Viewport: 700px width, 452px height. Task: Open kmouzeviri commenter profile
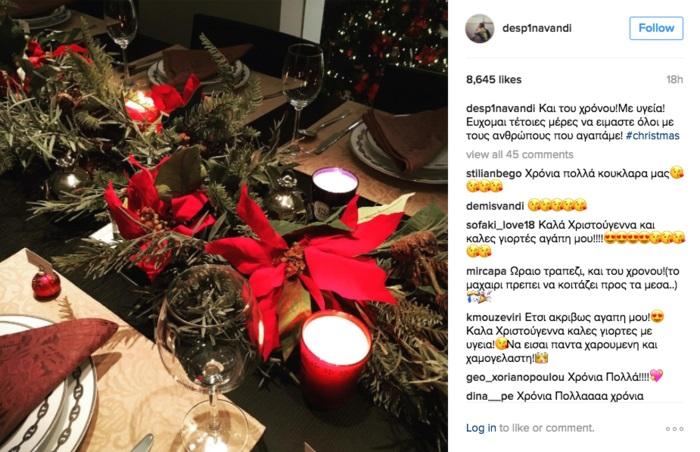(x=494, y=318)
